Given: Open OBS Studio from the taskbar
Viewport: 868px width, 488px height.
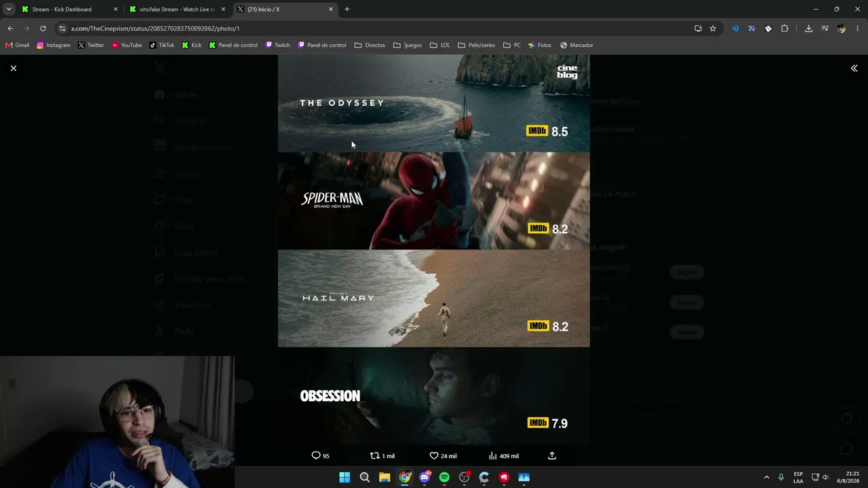Looking at the screenshot, I should [x=465, y=477].
